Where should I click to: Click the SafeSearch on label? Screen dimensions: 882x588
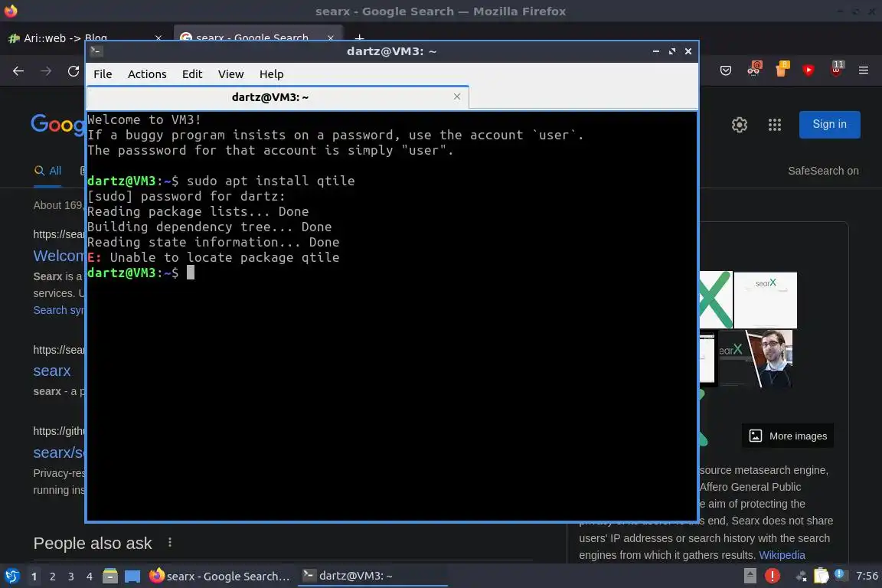click(x=823, y=171)
